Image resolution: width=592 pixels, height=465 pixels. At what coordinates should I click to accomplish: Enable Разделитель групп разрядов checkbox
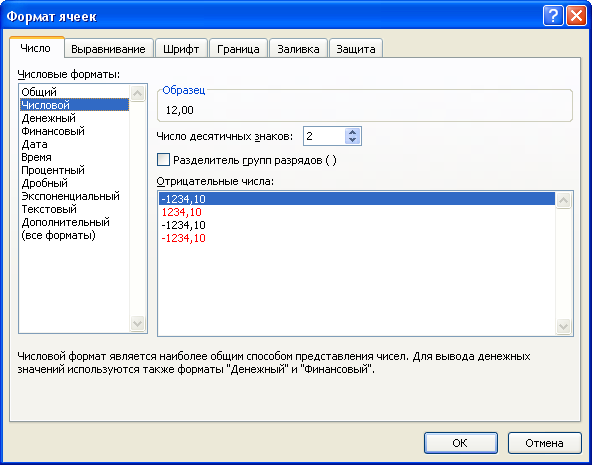click(163, 160)
